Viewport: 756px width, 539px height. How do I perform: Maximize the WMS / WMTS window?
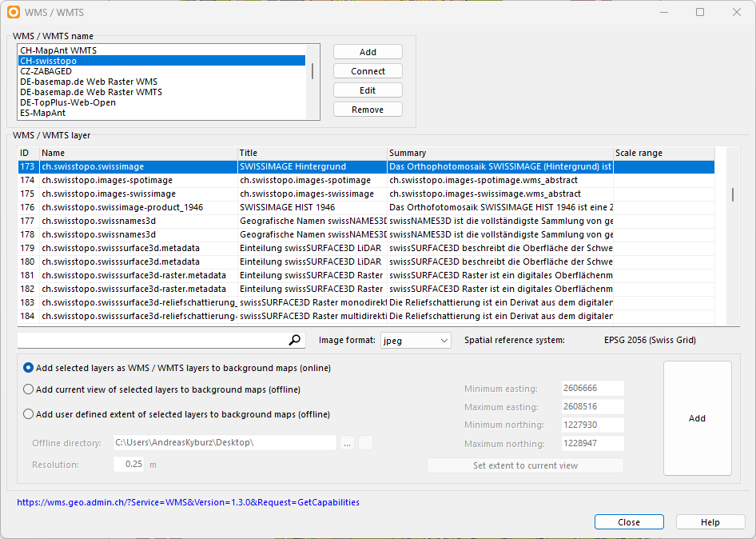coord(700,12)
